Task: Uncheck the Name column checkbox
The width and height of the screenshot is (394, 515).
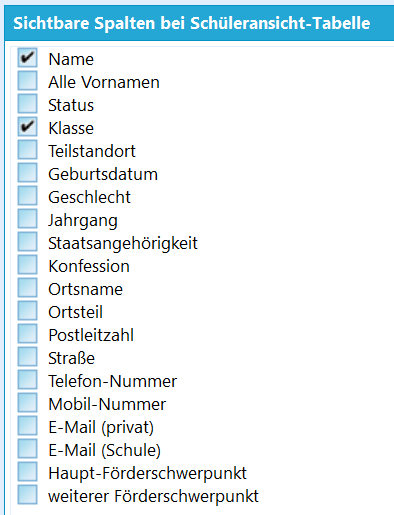Action: tap(27, 58)
